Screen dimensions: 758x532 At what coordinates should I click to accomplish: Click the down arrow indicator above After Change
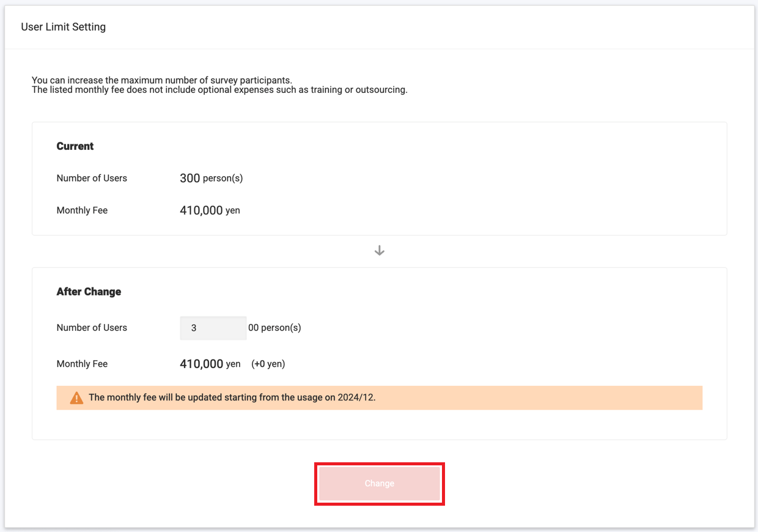[379, 250]
